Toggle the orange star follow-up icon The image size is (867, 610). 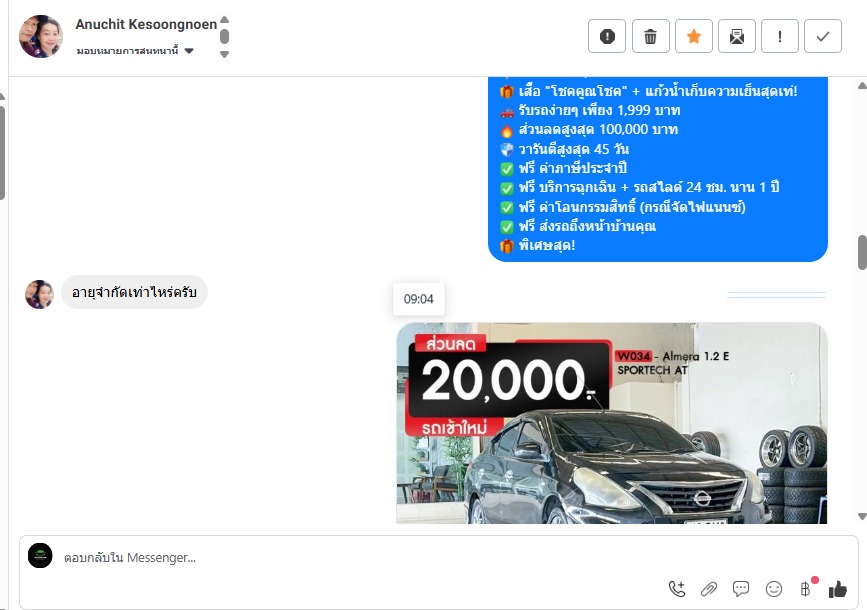[x=693, y=37]
